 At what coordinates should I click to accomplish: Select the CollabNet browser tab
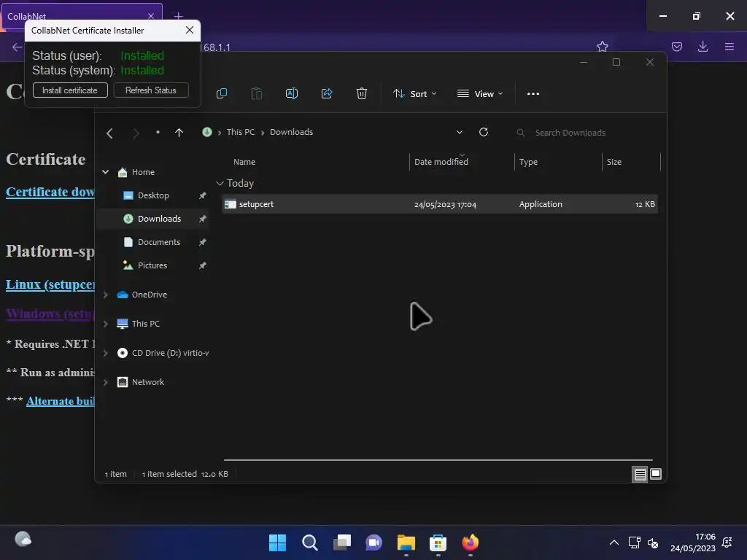click(82, 15)
